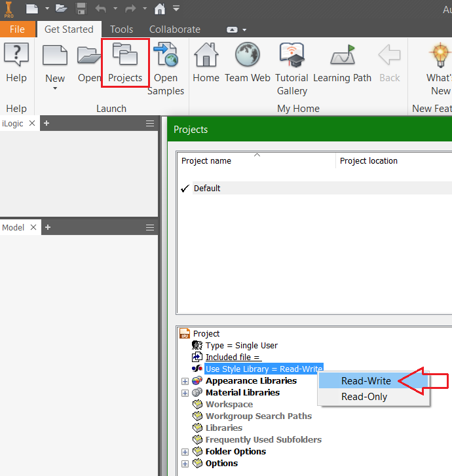Click the New document ribbon icon
Image resolution: width=452 pixels, height=476 pixels.
pyautogui.click(x=55, y=55)
